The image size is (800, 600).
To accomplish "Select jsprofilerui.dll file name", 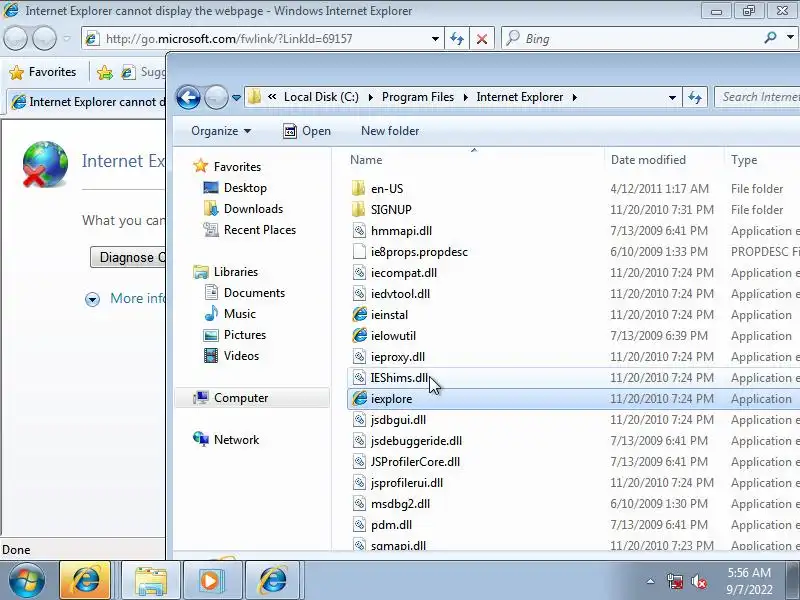I will click(407, 483).
